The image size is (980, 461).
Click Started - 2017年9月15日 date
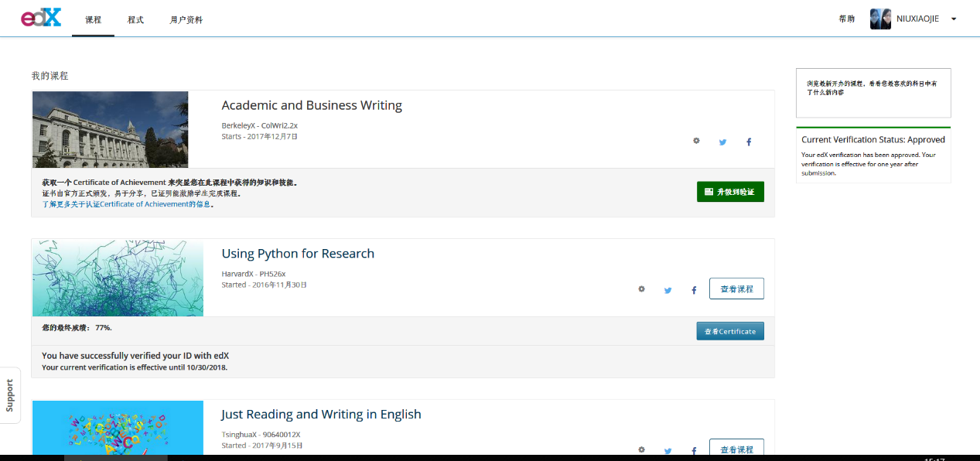click(261, 446)
